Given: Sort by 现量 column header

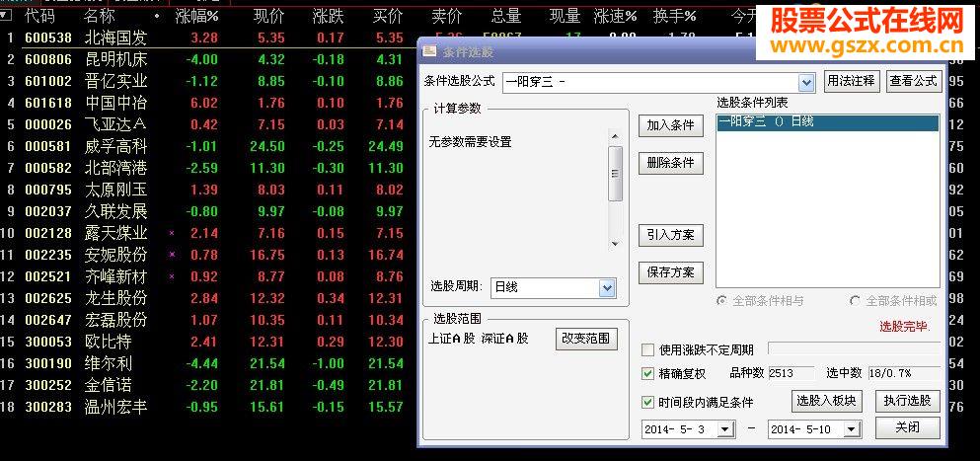Looking at the screenshot, I should [565, 16].
